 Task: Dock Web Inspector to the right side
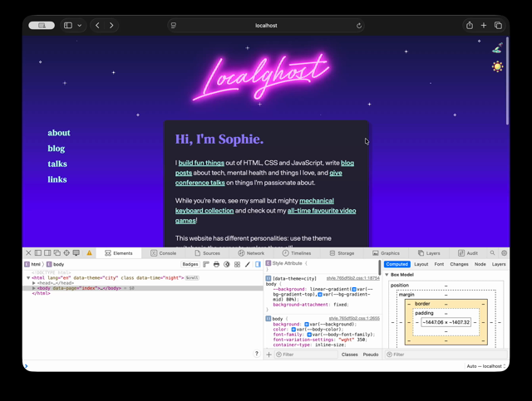(x=47, y=253)
